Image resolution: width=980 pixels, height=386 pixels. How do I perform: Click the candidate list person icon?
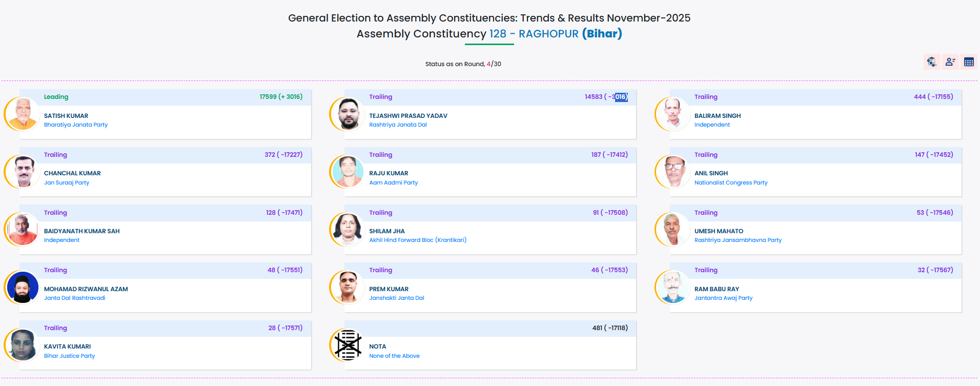click(x=950, y=62)
